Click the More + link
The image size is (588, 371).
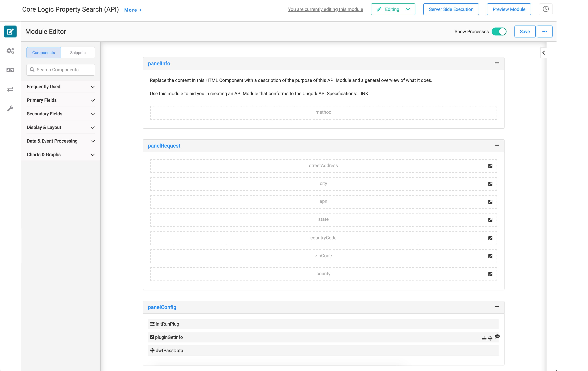133,10
